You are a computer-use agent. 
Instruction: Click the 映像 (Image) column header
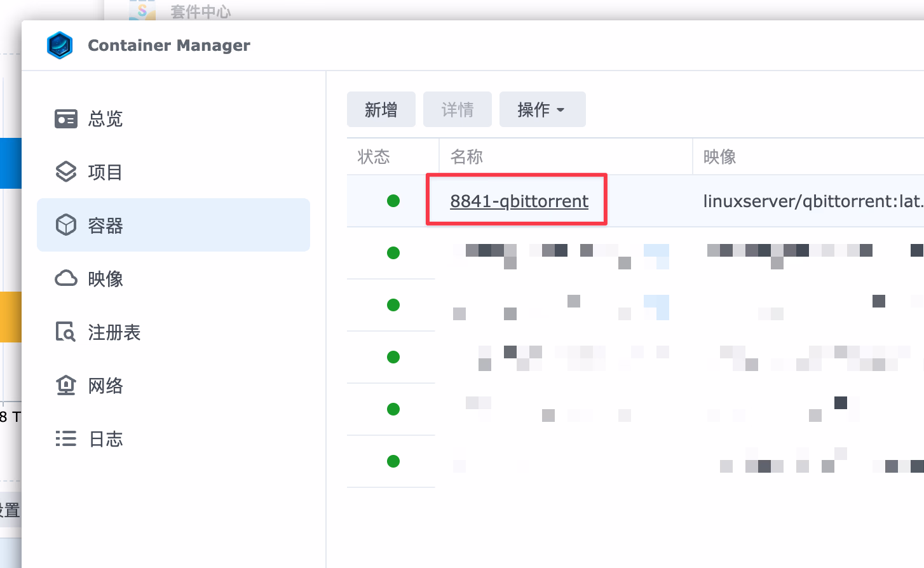tap(719, 157)
